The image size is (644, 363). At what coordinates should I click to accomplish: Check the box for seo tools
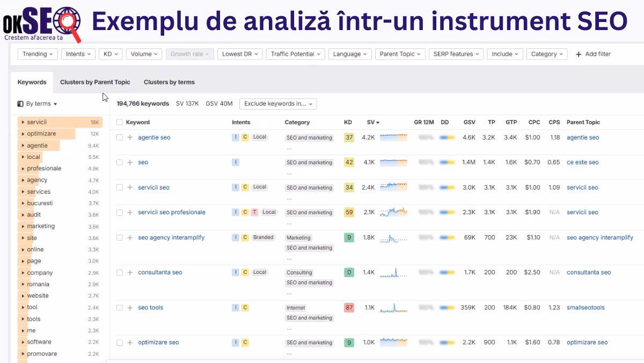(x=120, y=308)
